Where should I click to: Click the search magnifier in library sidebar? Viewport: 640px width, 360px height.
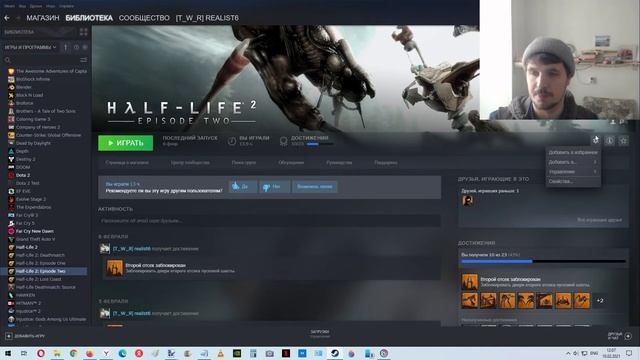(7, 60)
